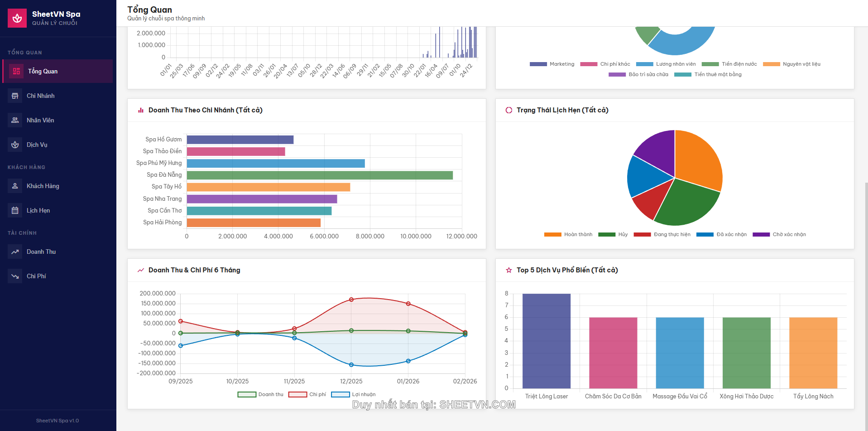868x431 pixels.
Task: Toggle Chi phí series in line chart legend
Action: tap(307, 394)
